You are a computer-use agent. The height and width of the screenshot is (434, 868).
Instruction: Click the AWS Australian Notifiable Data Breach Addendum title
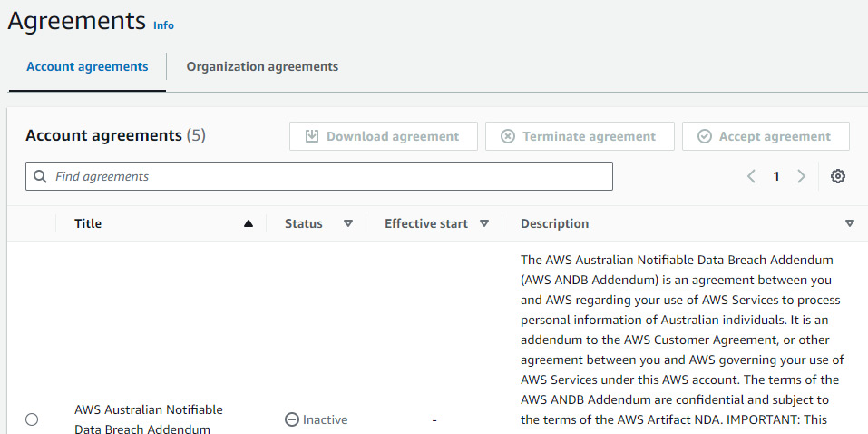click(x=149, y=419)
